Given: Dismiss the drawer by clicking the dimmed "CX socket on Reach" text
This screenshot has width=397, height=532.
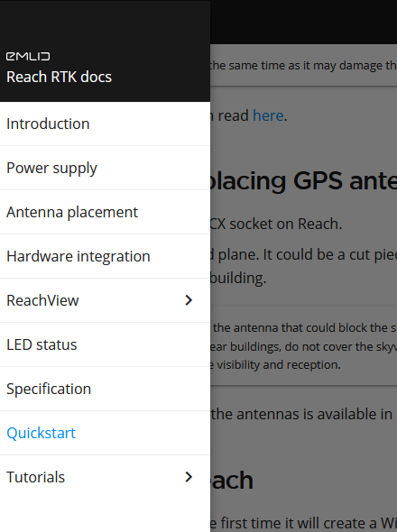Looking at the screenshot, I should click(x=276, y=224).
